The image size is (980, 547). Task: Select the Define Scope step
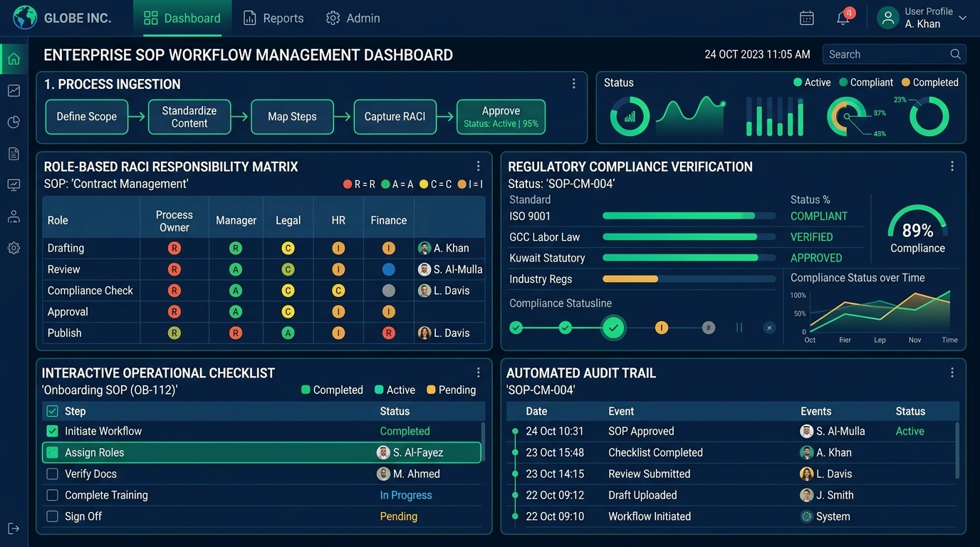(x=87, y=117)
